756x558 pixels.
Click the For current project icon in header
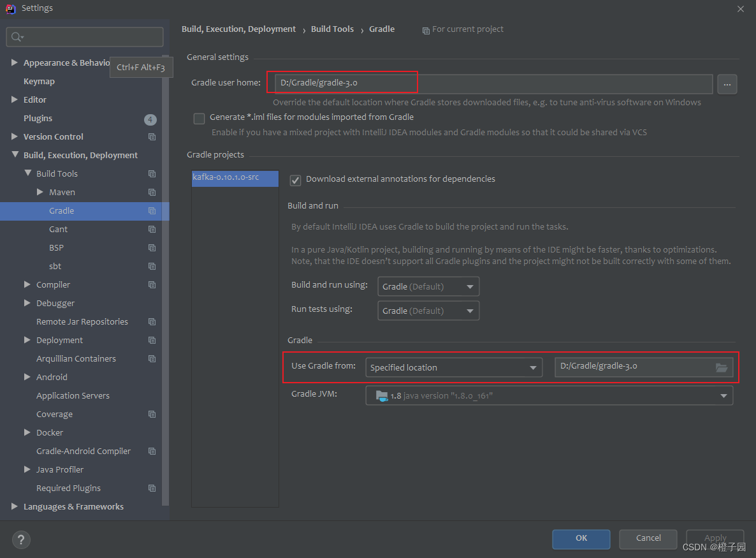tap(426, 31)
